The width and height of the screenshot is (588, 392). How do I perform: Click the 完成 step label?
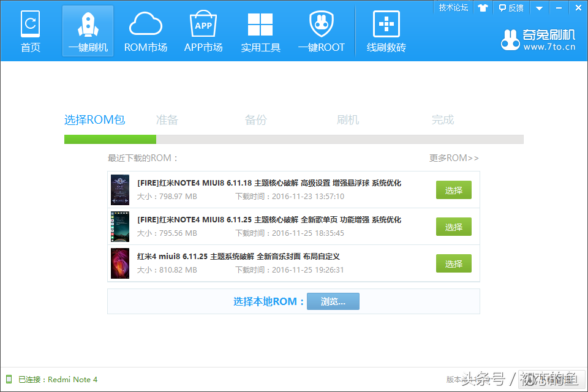[442, 119]
